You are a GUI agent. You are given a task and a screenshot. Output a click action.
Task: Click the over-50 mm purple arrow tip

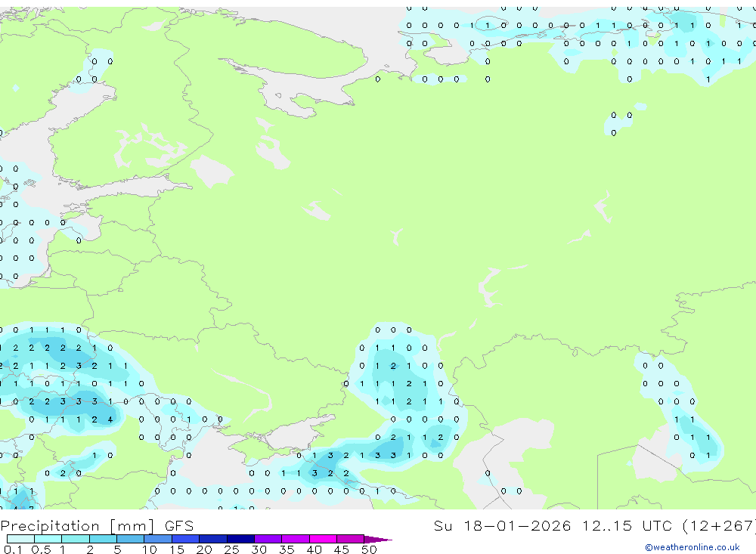(378, 540)
